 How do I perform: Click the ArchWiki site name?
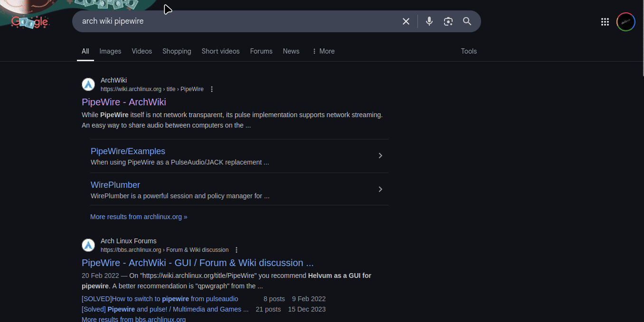coord(114,80)
